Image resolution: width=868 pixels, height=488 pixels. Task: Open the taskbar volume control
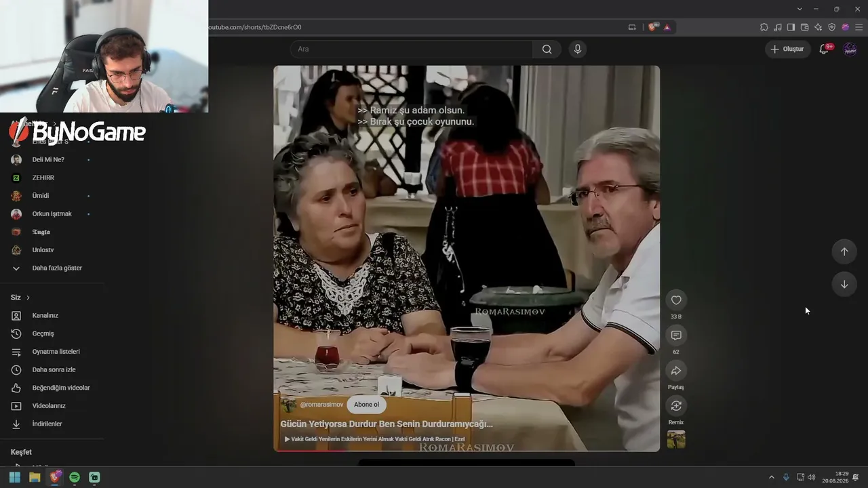[812, 477]
